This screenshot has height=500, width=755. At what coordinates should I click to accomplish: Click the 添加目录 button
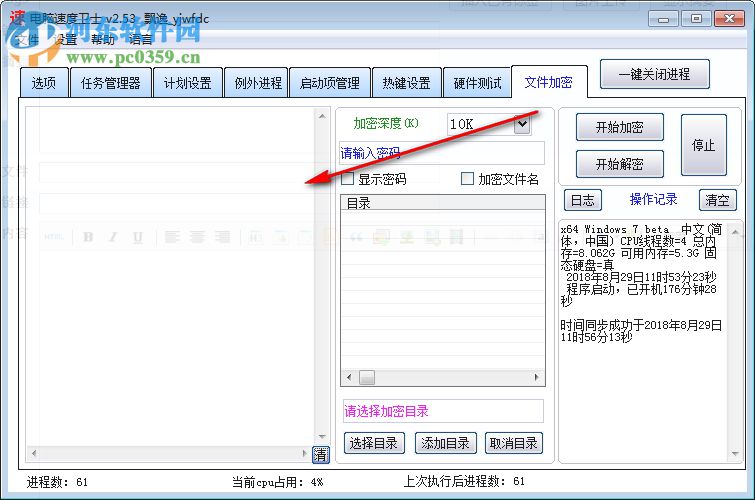(x=445, y=443)
